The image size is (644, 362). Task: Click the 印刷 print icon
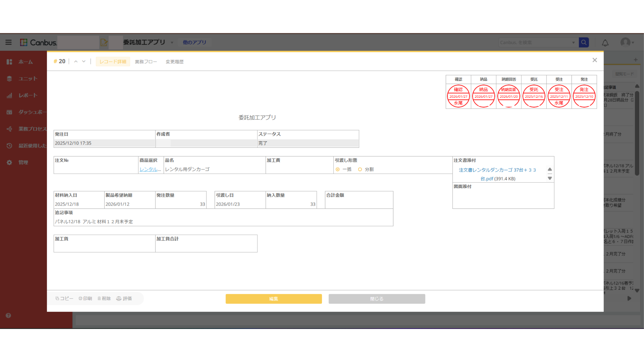point(80,299)
